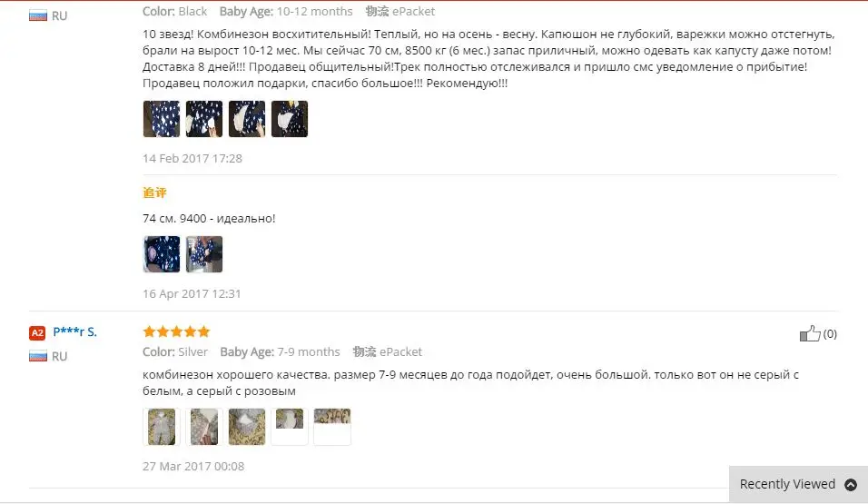The width and height of the screenshot is (868, 504).
Task: Expand the Recently Viewed panel arrow
Action: pos(850,485)
